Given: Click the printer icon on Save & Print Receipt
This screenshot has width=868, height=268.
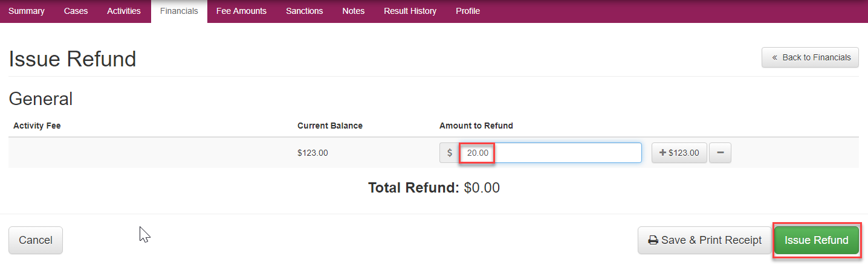Looking at the screenshot, I should 653,240.
